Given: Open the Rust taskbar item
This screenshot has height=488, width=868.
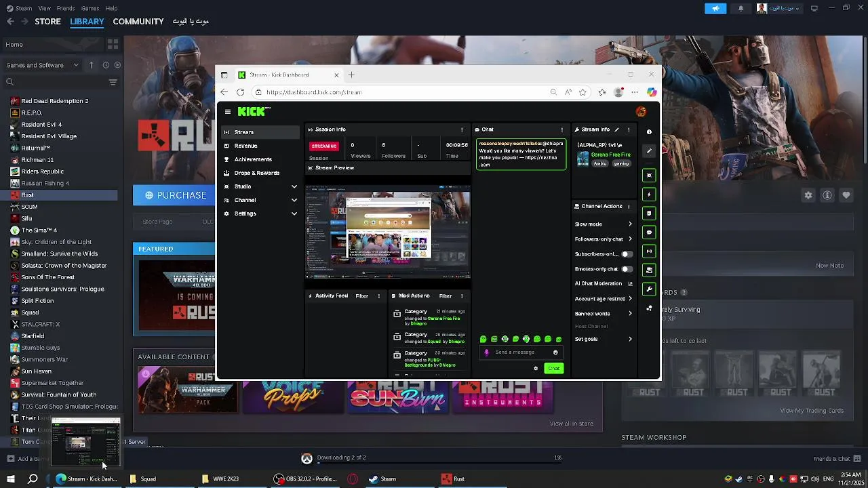Looking at the screenshot, I should coord(453,479).
